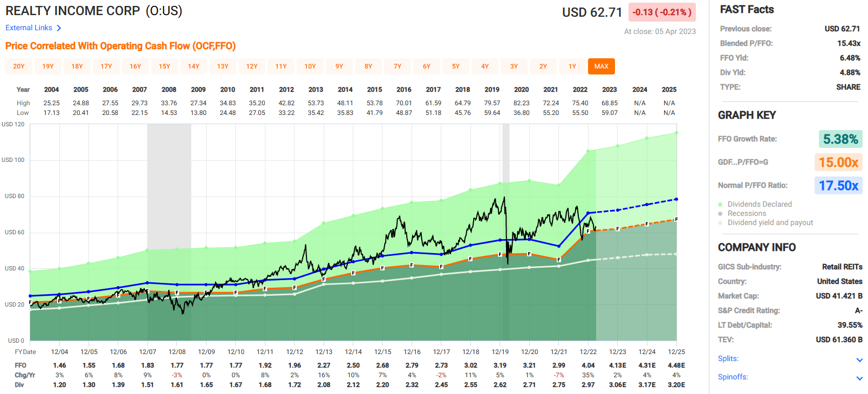Click the LT Debt/Capital value 39.55%
The height and width of the screenshot is (394, 868).
click(850, 325)
